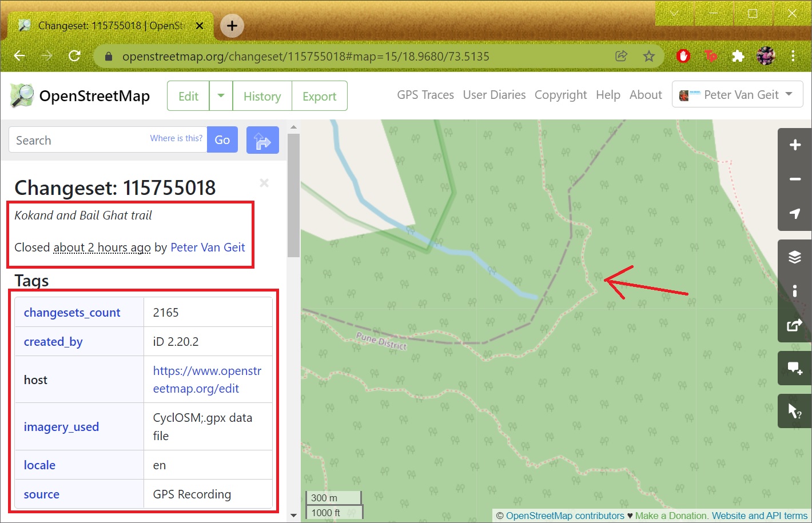This screenshot has width=812, height=523.
Task: Show my location on map
Action: click(x=795, y=214)
